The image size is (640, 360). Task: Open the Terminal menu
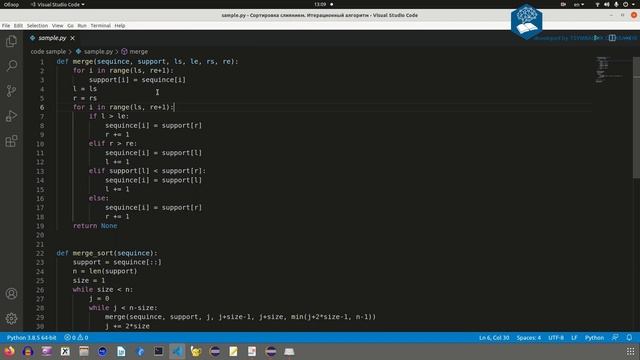pyautogui.click(x=100, y=25)
